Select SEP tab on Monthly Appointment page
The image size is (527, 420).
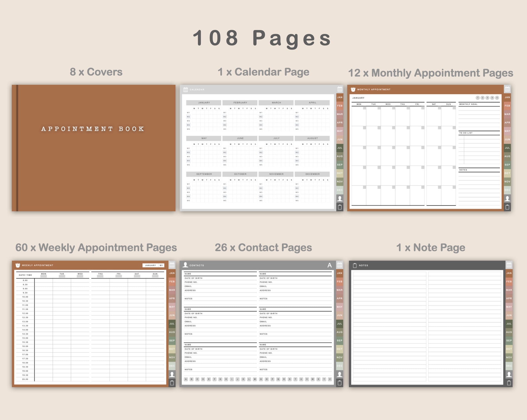(507, 165)
